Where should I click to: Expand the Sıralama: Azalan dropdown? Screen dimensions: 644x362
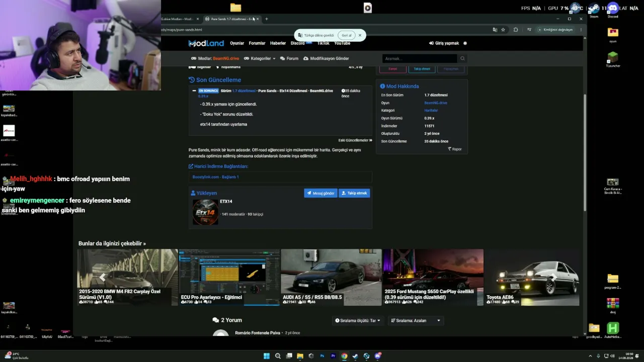416,320
